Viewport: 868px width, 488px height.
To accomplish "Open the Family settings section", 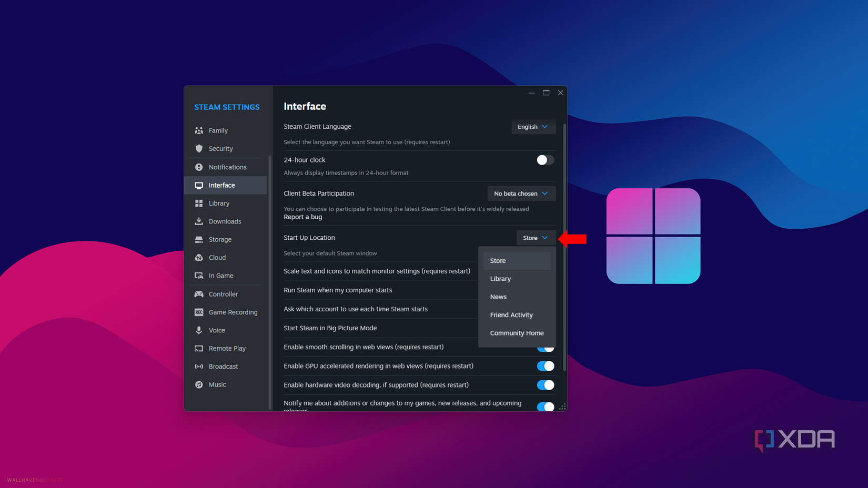I will pos(218,130).
